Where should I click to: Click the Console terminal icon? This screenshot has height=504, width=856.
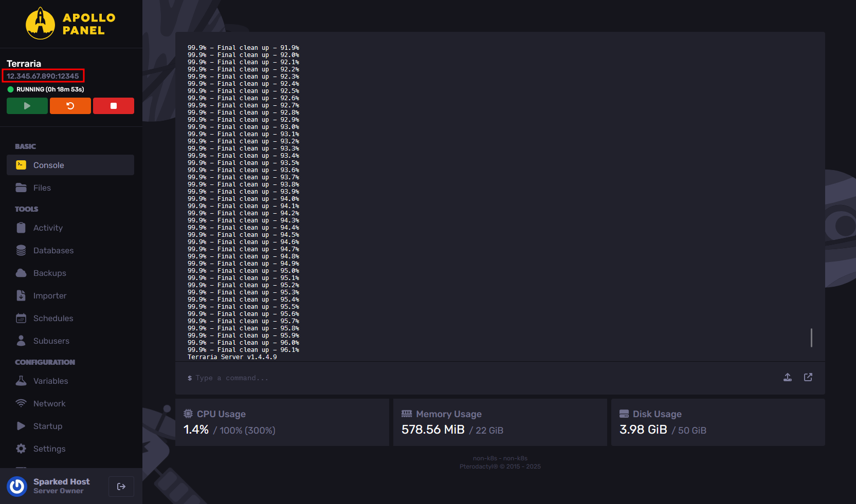pyautogui.click(x=21, y=165)
